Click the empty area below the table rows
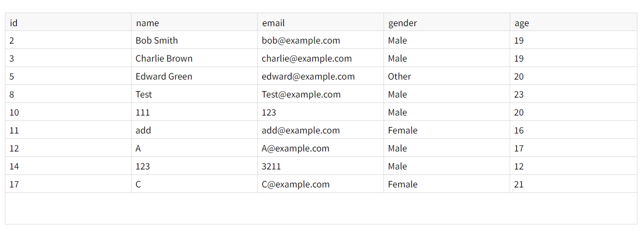644x237 pixels. 321,208
